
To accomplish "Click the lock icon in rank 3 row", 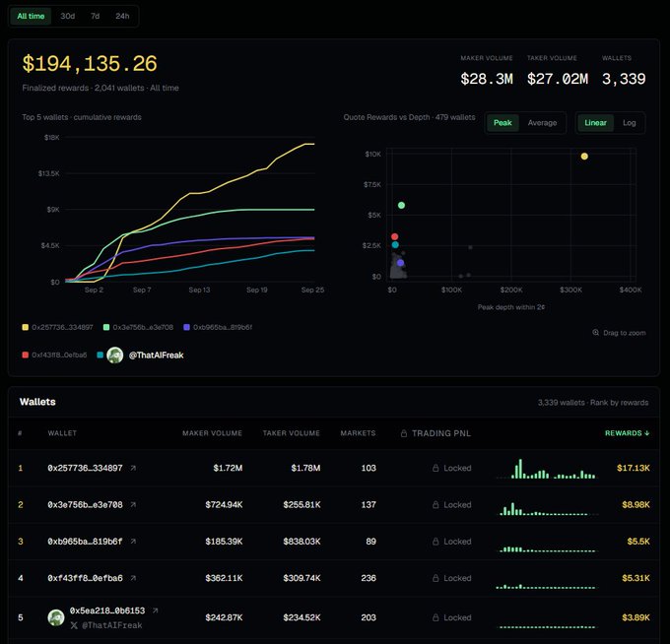I will coord(435,542).
